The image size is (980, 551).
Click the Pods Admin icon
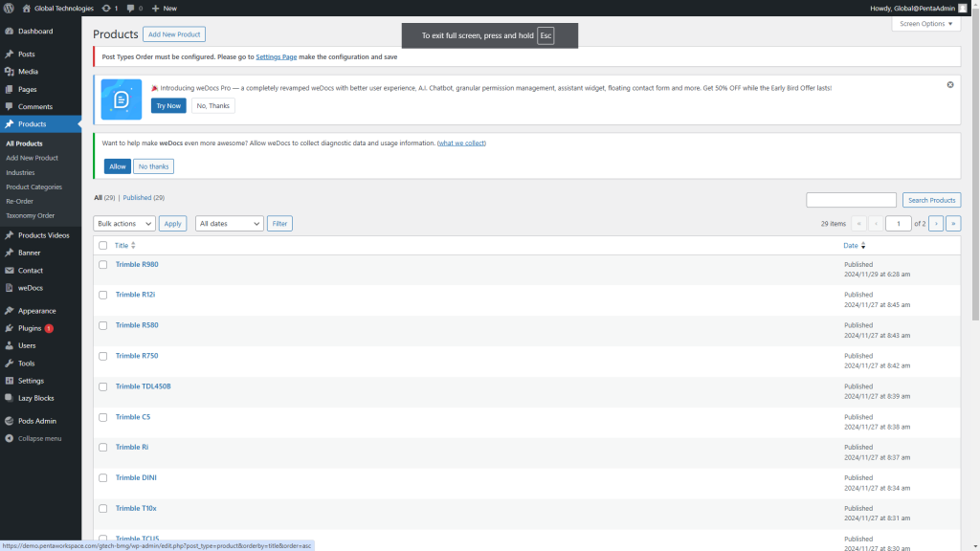tap(10, 421)
